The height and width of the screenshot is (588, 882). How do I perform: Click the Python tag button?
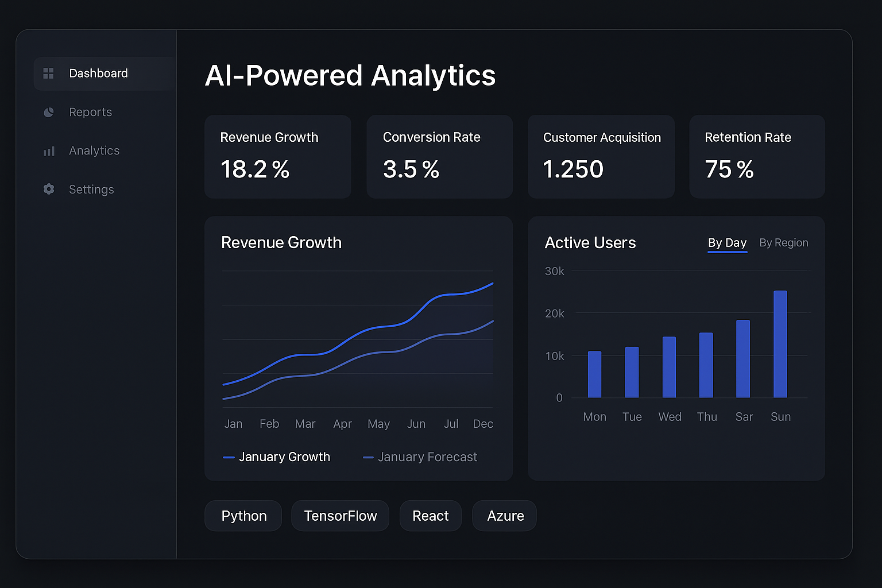point(243,516)
